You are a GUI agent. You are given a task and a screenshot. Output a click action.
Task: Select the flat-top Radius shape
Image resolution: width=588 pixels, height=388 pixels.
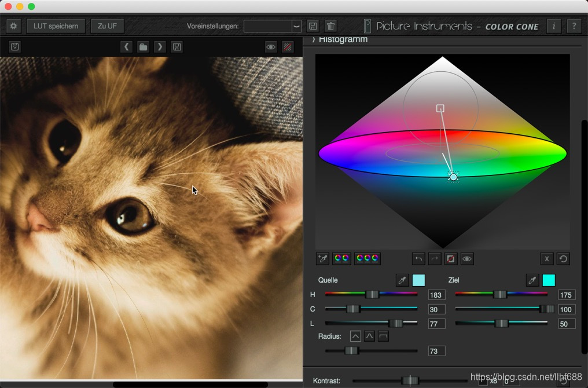[x=383, y=336]
